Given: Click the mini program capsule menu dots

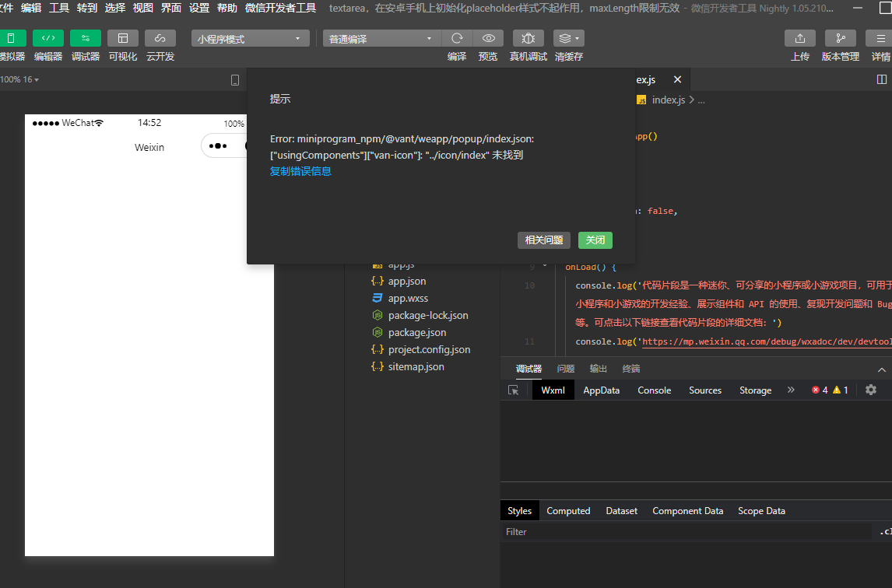Looking at the screenshot, I should (218, 145).
